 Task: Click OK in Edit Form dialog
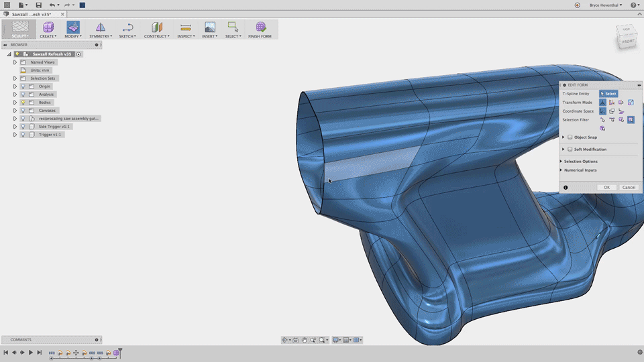click(606, 187)
